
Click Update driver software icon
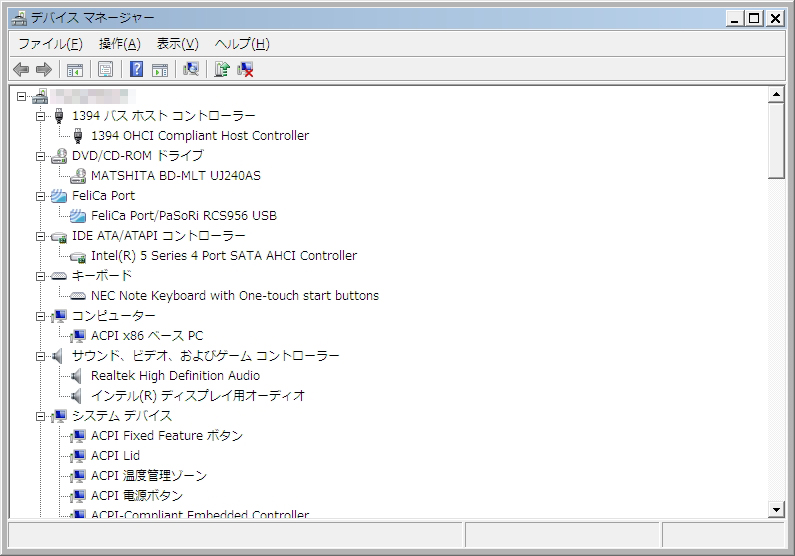point(222,69)
